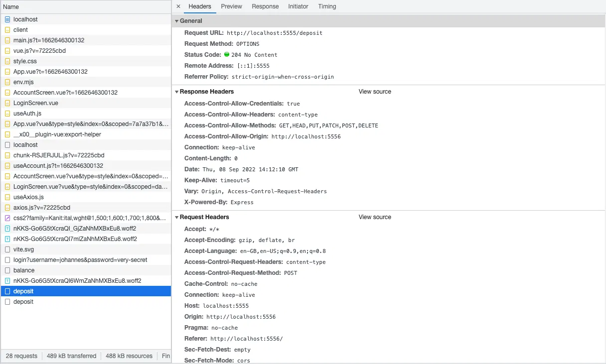View source of Response Headers

[375, 91]
